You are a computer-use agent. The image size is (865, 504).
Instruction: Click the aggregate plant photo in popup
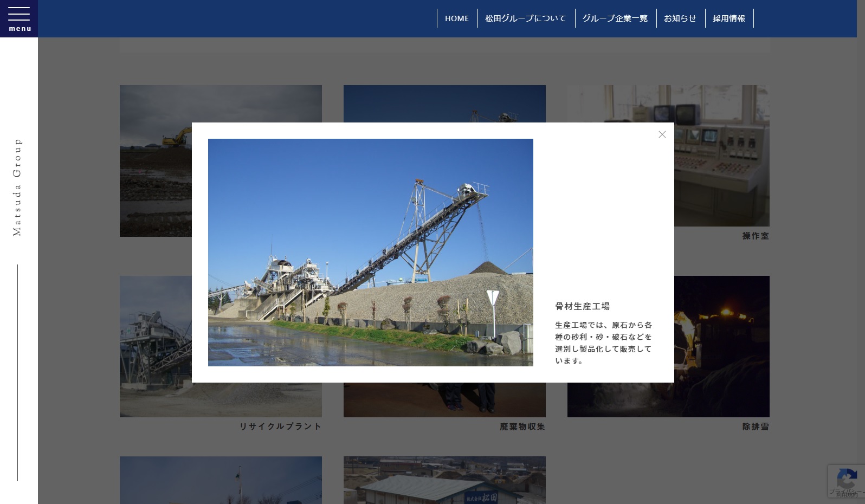click(x=371, y=253)
